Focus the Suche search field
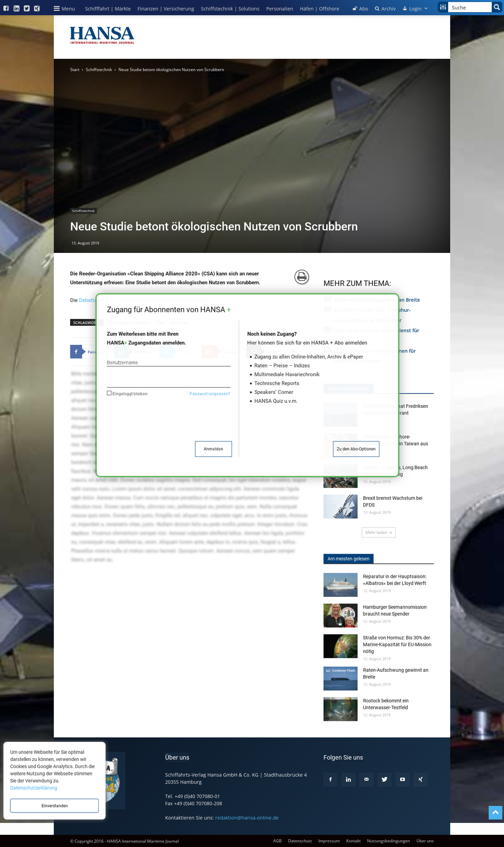 point(471,7)
